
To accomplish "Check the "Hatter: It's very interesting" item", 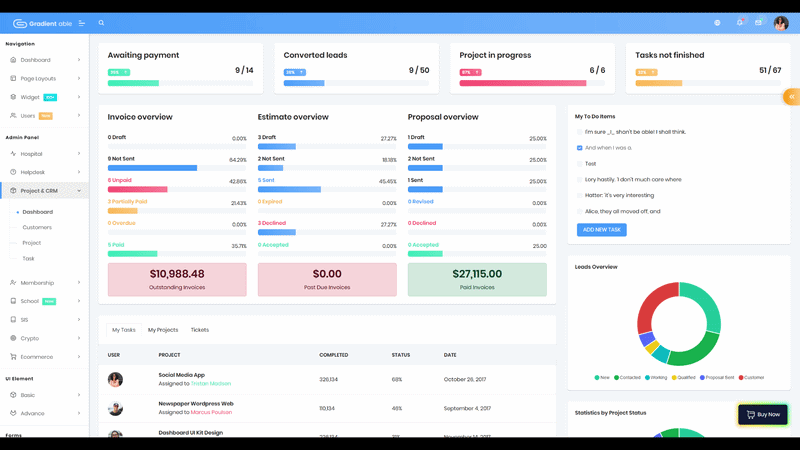I will pos(580,195).
